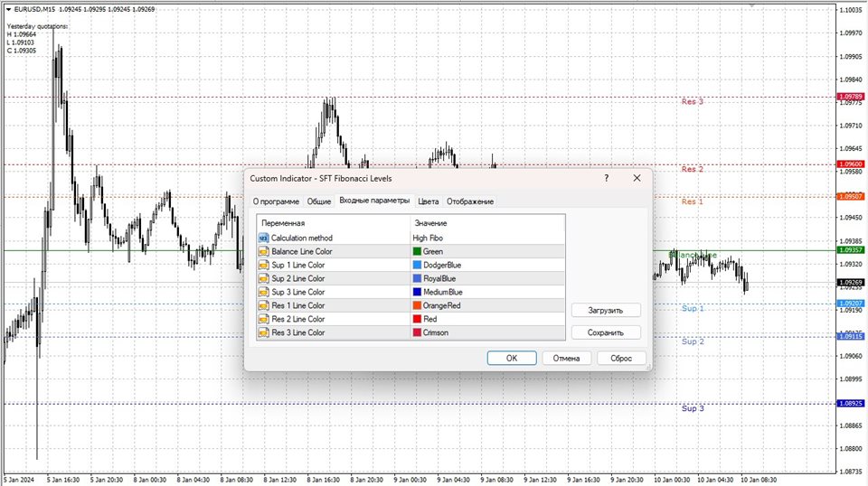Select the Sup 3 Line Color label
The height and width of the screenshot is (486, 868).
[x=297, y=292]
